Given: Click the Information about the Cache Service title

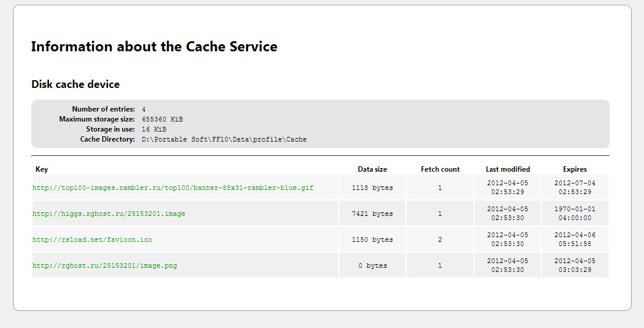Looking at the screenshot, I should coord(154,47).
